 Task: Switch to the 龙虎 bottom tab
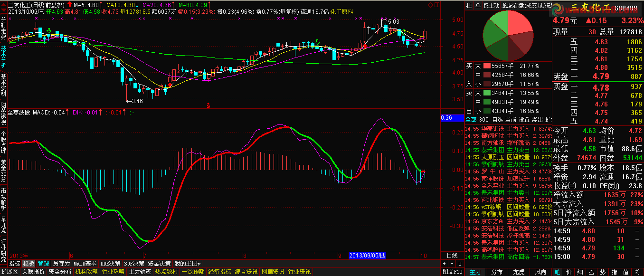(x=519, y=272)
